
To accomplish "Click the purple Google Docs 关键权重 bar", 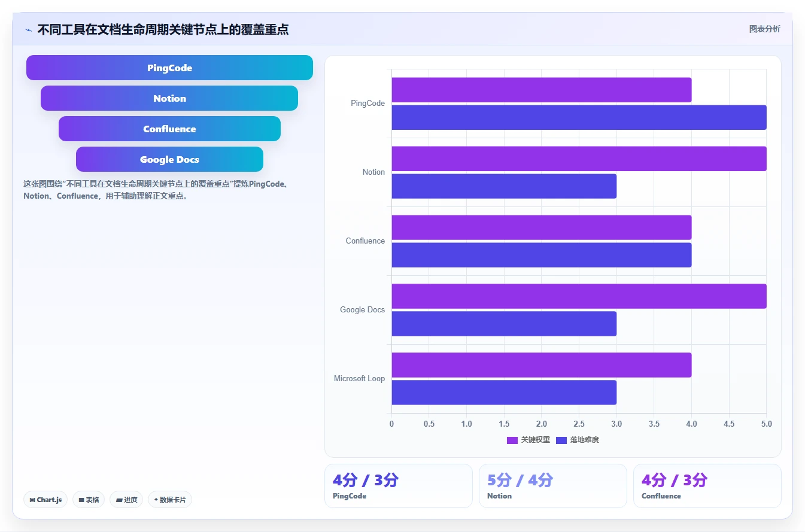I will (x=579, y=296).
